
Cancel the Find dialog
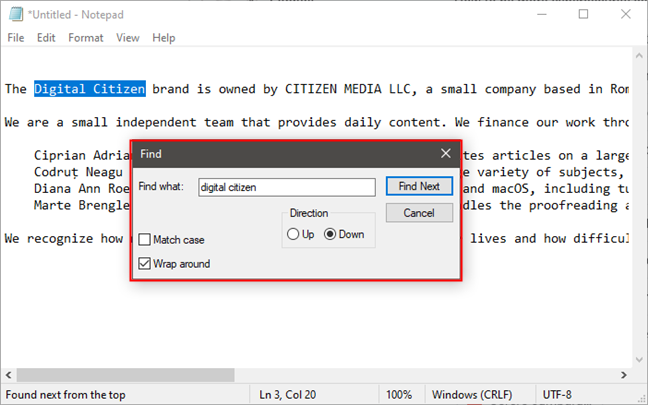point(419,213)
